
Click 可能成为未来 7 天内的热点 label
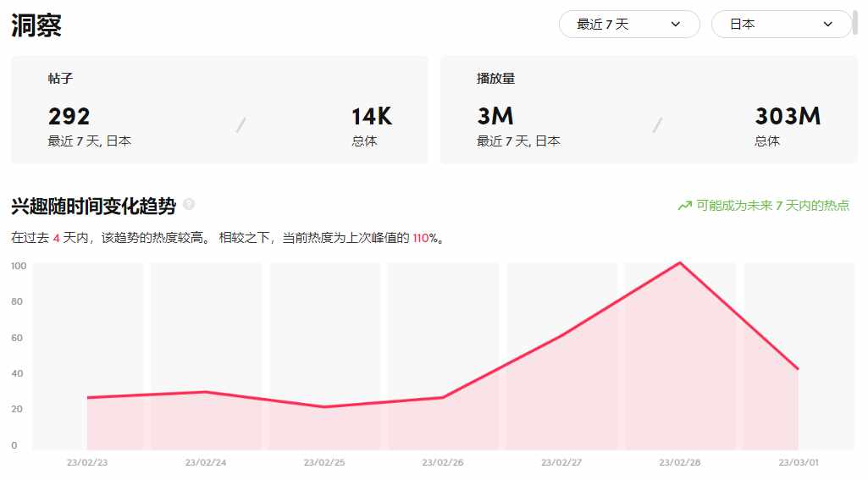(x=773, y=206)
